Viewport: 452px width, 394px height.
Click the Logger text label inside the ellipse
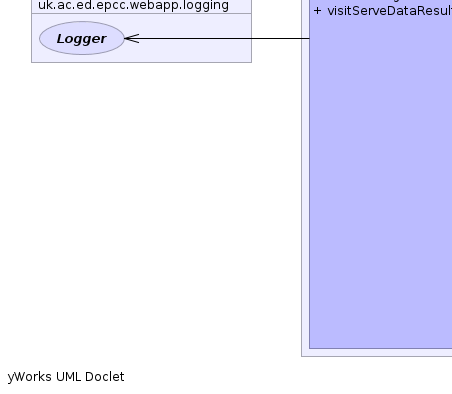coord(82,39)
